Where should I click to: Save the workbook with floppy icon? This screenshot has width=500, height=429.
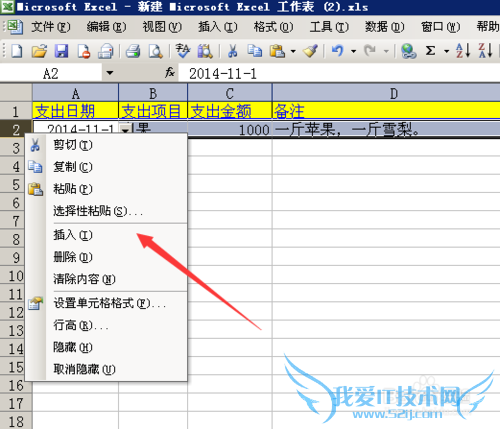pyautogui.click(x=61, y=51)
